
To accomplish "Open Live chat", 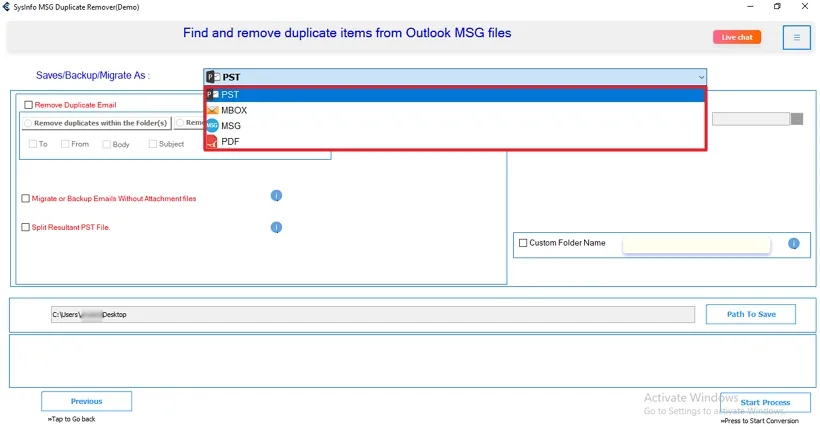I will click(x=737, y=37).
